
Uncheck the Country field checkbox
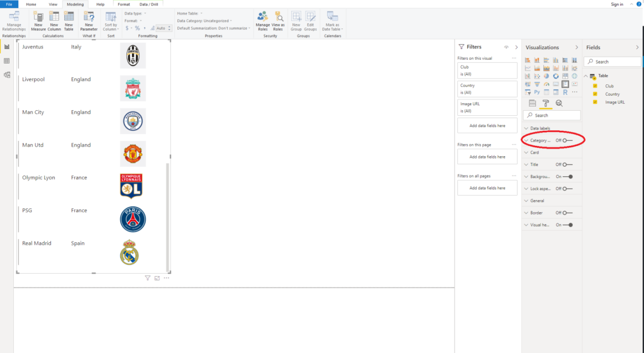click(x=595, y=94)
